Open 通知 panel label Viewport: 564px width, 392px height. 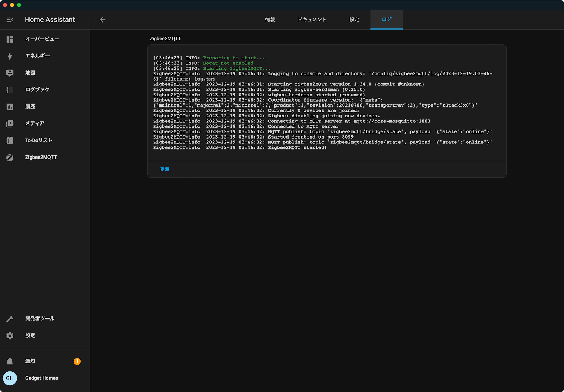[30, 361]
